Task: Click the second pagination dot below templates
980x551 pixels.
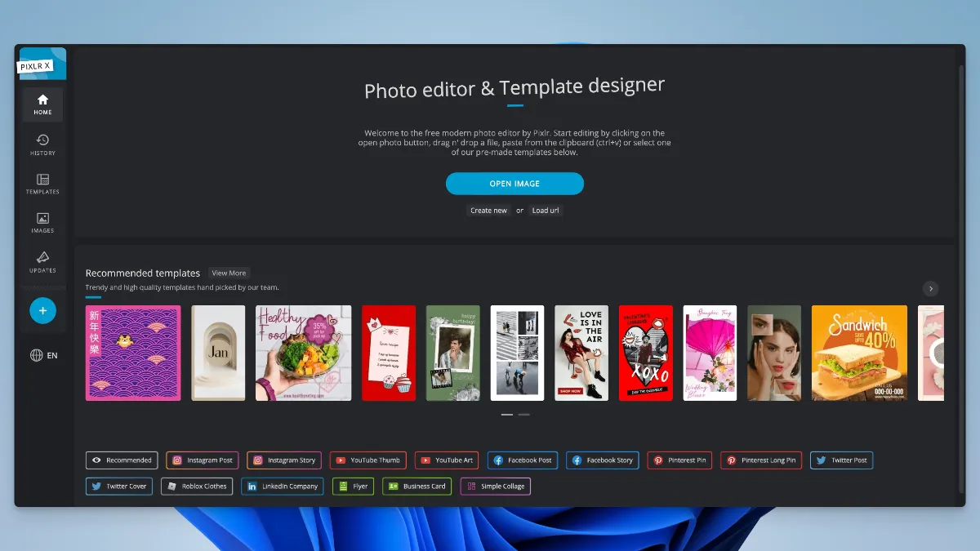Action: click(523, 415)
